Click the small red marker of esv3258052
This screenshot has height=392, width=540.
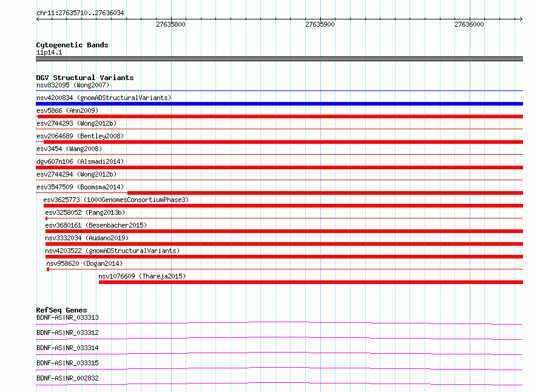(47, 218)
